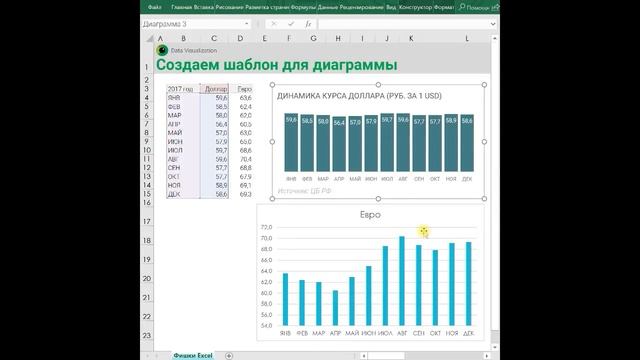Select the 2017 год header cell
This screenshot has width=640, height=360.
(183, 89)
